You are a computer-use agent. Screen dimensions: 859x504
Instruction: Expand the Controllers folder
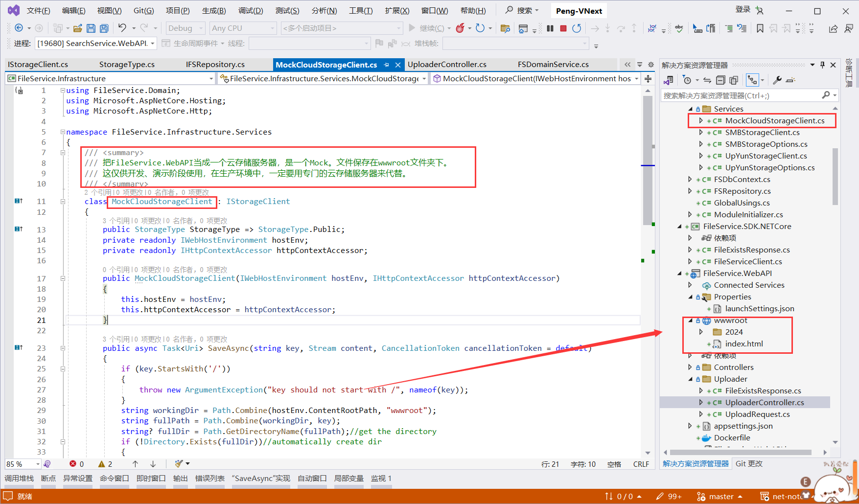[690, 367]
